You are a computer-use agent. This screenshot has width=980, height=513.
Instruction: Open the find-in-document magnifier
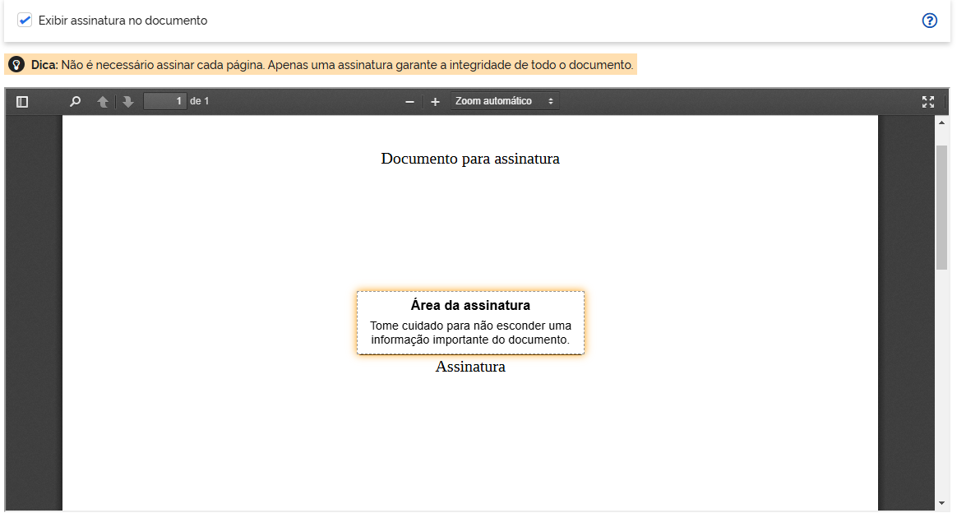click(76, 102)
